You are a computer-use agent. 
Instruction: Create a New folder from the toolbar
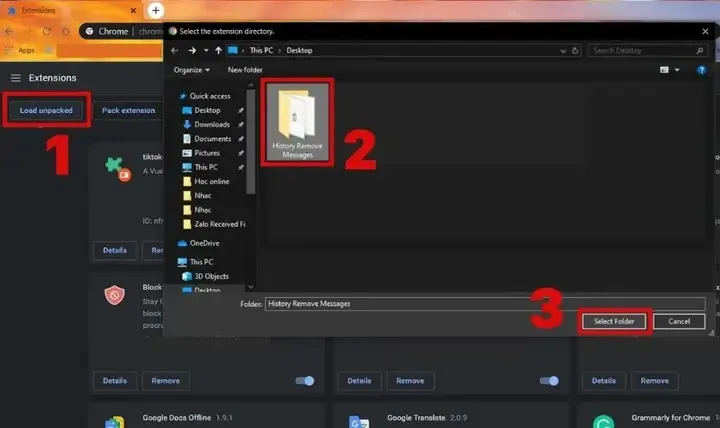click(x=245, y=70)
